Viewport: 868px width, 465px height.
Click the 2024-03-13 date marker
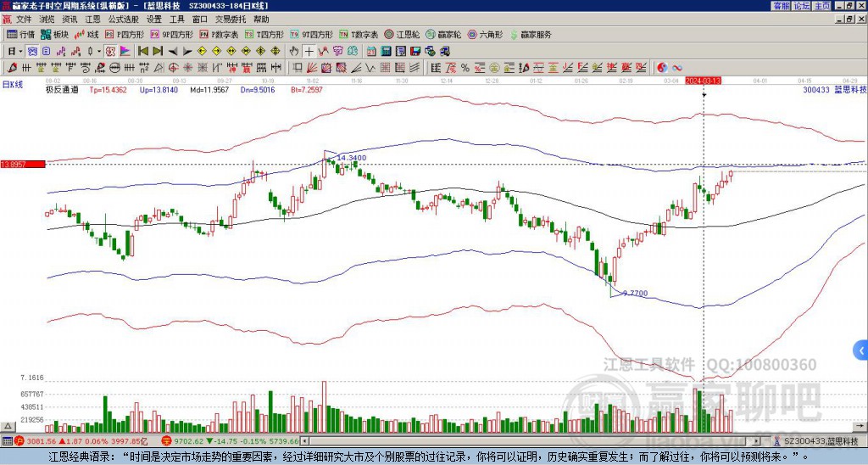pyautogui.click(x=703, y=81)
